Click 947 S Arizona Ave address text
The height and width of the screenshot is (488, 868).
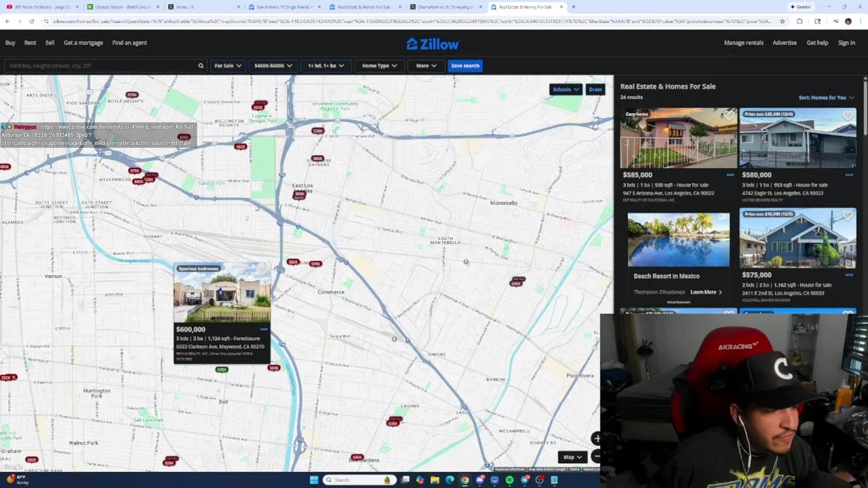[x=669, y=193]
